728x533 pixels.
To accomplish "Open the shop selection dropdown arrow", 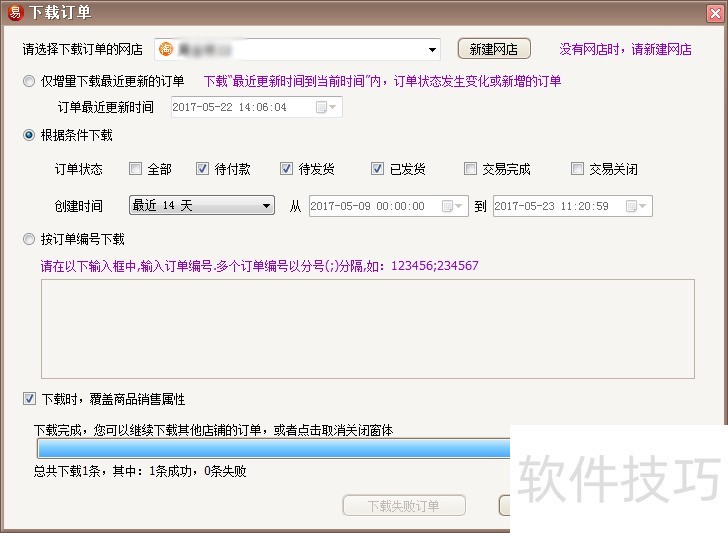I will point(432,49).
